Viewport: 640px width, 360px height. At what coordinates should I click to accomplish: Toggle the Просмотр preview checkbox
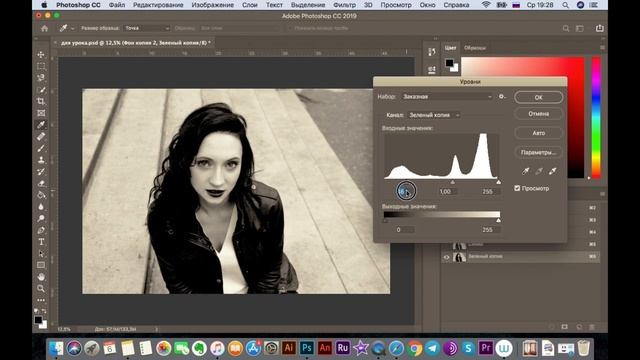coord(517,188)
